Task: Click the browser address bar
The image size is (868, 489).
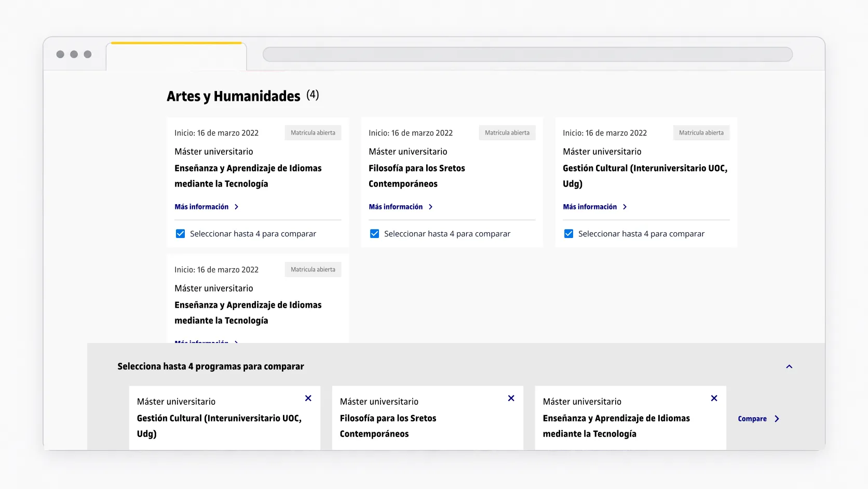Action: point(527,54)
